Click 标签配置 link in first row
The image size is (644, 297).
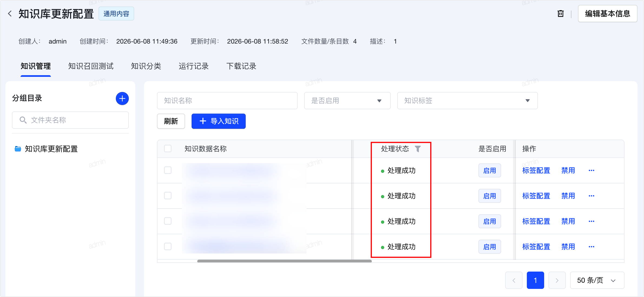tap(536, 170)
